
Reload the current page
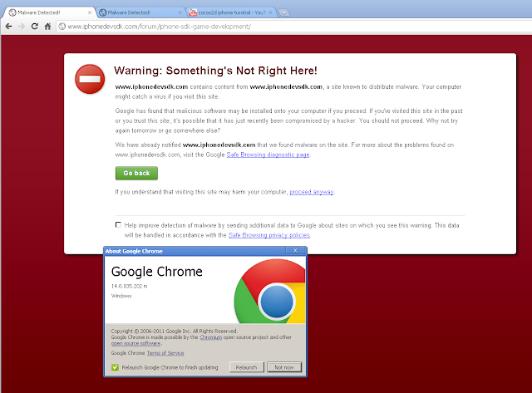pos(34,26)
